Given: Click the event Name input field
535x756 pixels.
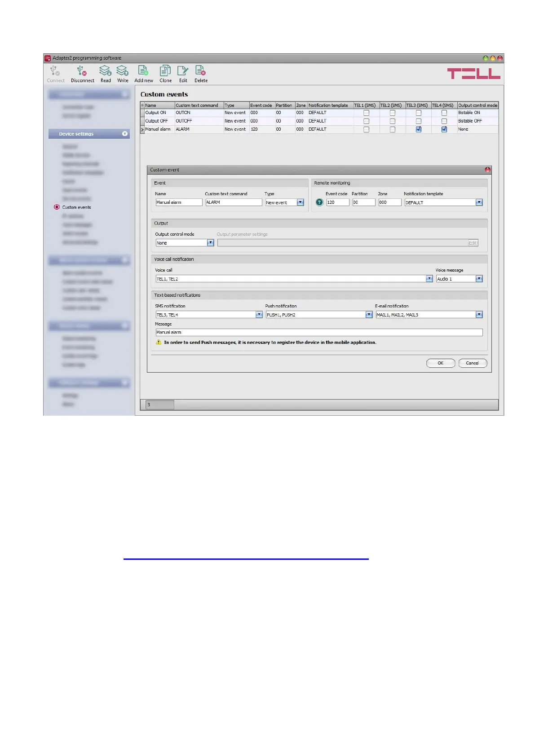Looking at the screenshot, I should click(x=179, y=202).
